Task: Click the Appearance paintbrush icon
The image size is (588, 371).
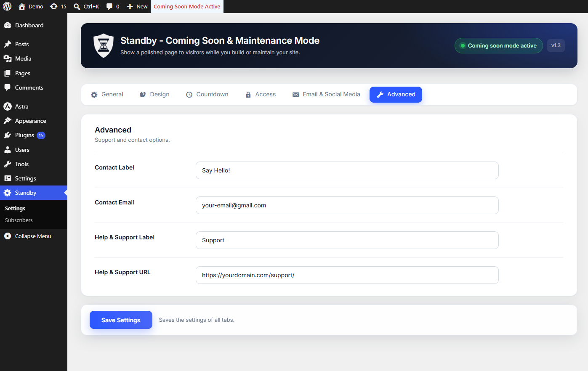Action: (x=8, y=121)
